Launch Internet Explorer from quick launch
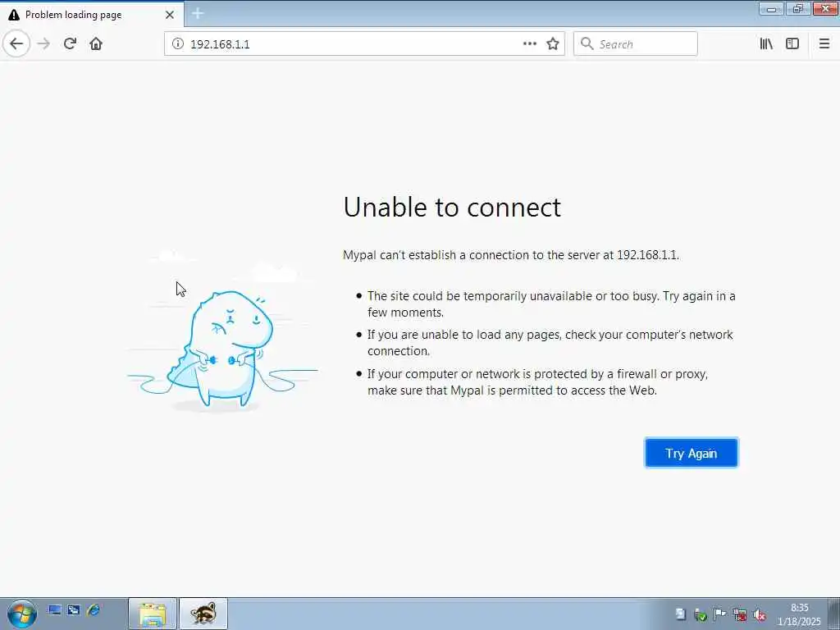 [x=94, y=610]
